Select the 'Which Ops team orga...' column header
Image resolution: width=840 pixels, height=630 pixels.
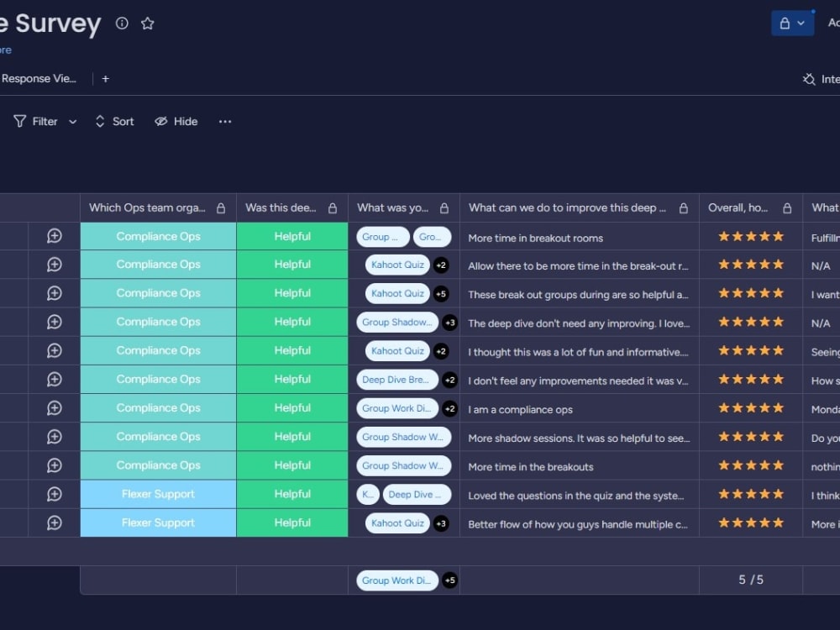(158, 207)
